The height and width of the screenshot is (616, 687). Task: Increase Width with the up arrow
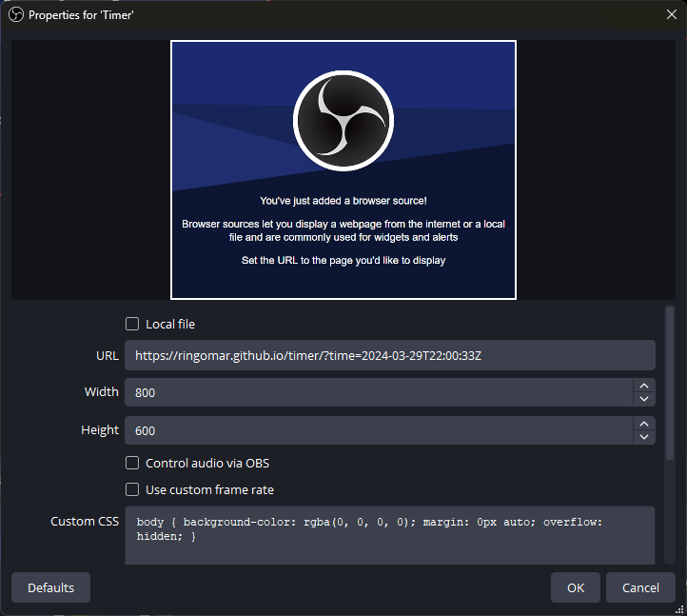tap(644, 386)
